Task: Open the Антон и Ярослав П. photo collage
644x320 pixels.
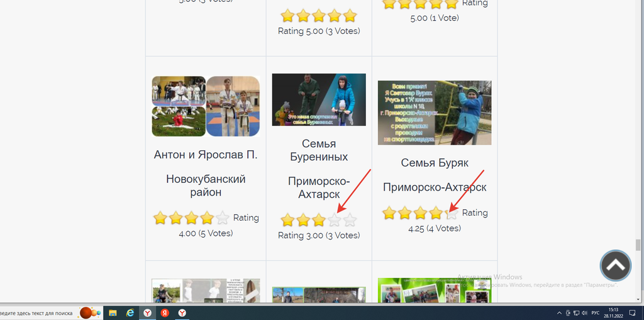Action: tap(206, 106)
